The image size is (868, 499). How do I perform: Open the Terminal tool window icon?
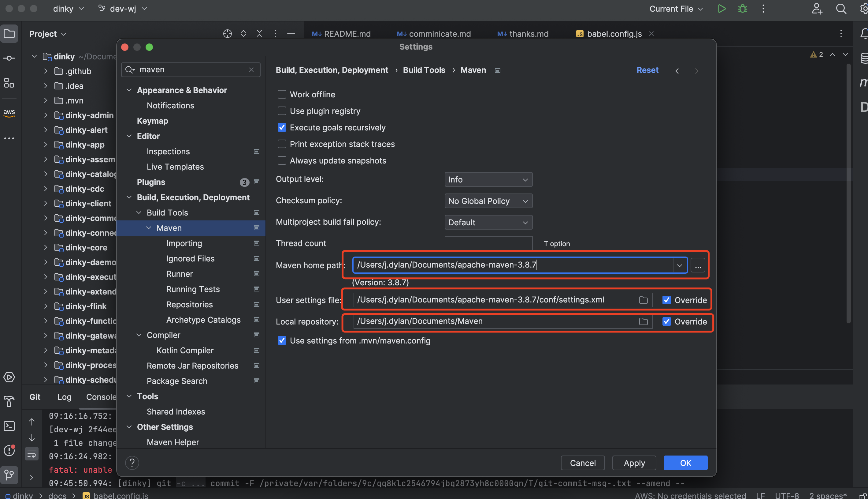tap(9, 426)
